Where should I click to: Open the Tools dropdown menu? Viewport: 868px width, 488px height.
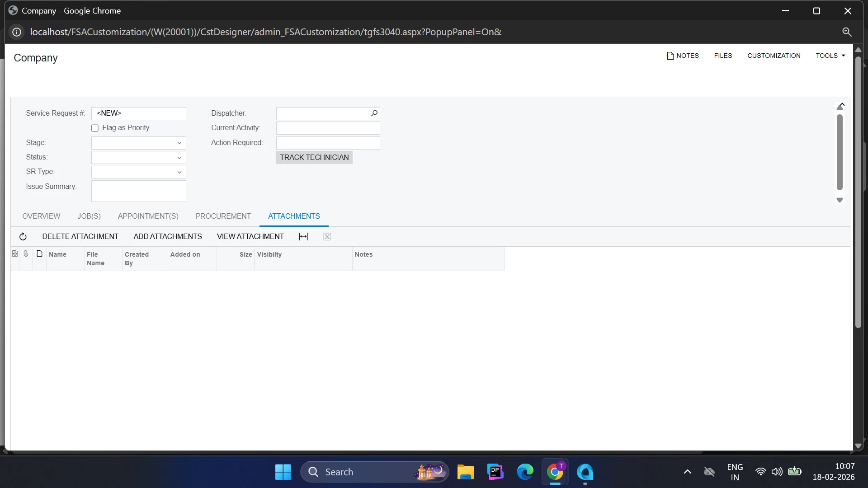tap(830, 56)
